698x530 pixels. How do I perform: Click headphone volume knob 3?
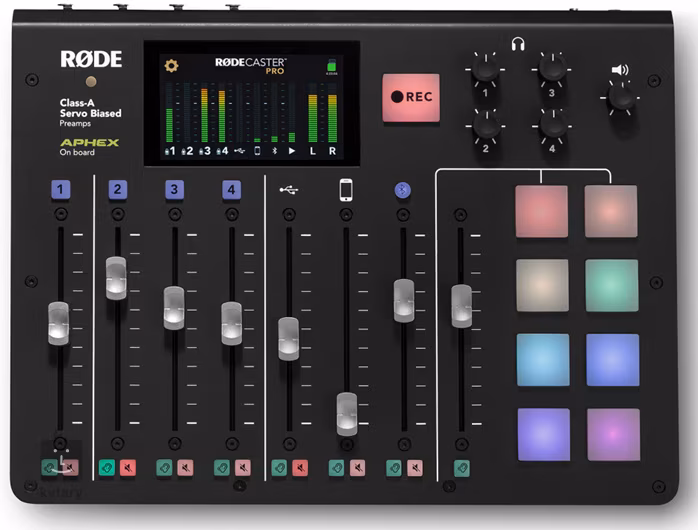click(552, 69)
